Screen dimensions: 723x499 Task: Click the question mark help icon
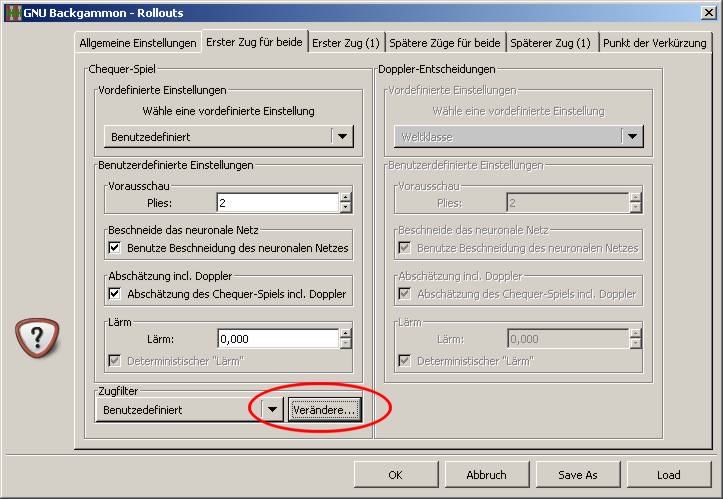[37, 338]
